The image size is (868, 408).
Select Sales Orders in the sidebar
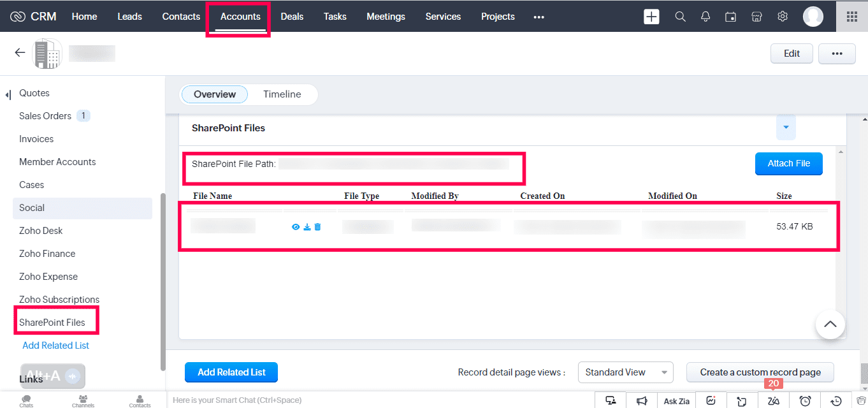(x=45, y=116)
